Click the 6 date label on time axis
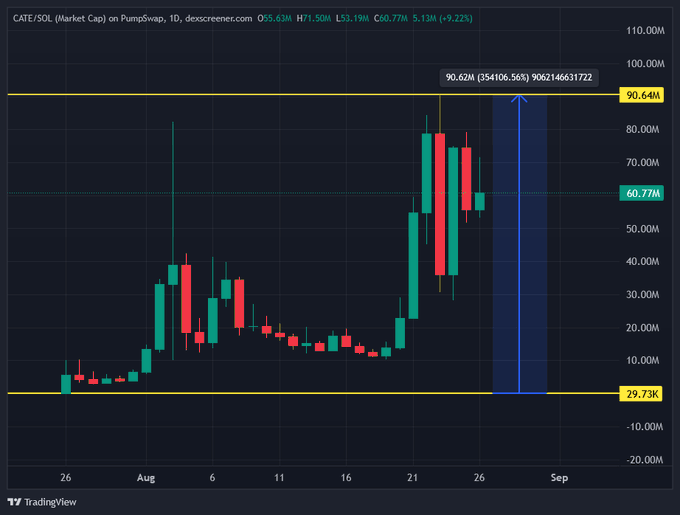 [x=212, y=478]
